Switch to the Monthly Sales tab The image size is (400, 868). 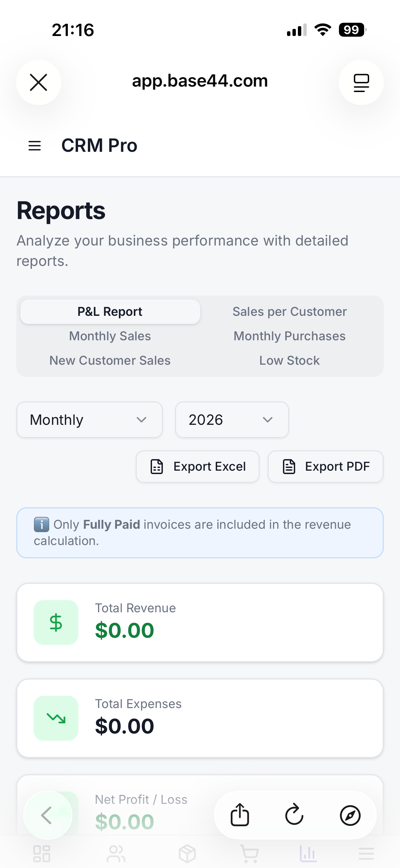(110, 336)
